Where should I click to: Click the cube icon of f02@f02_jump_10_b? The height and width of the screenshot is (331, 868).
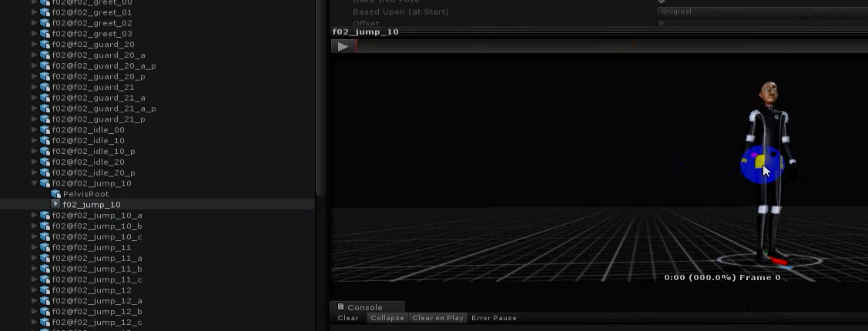click(45, 226)
